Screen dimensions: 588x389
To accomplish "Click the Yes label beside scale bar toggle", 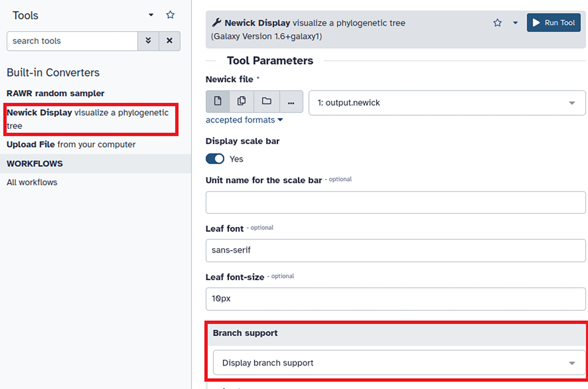I will [x=236, y=159].
